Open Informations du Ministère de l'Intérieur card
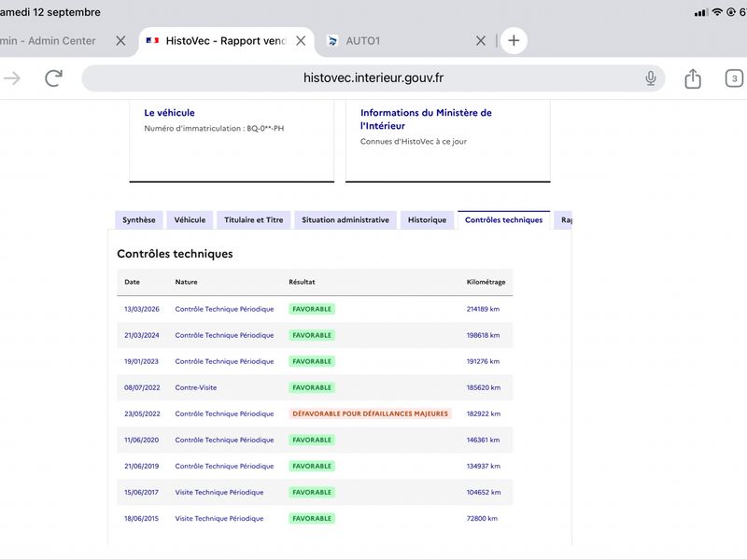This screenshot has height=560, width=747. coord(448,141)
